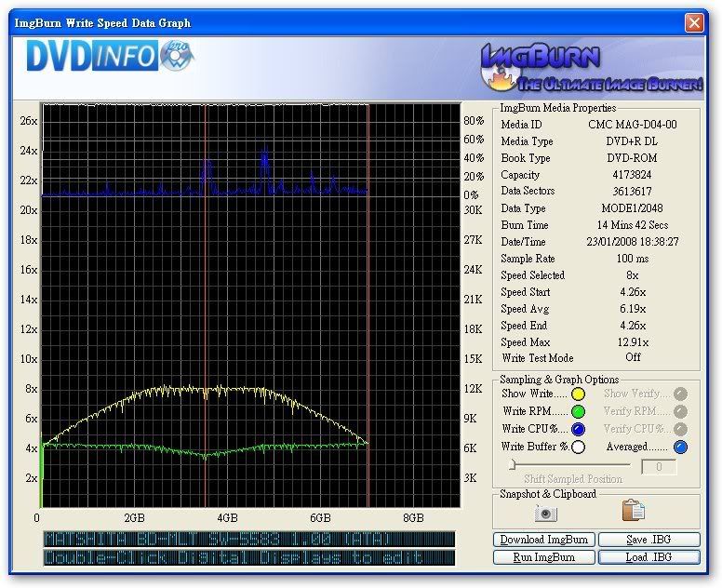Screen dimensions: 722x588
Task: Click the shift position value field
Action: [659, 466]
